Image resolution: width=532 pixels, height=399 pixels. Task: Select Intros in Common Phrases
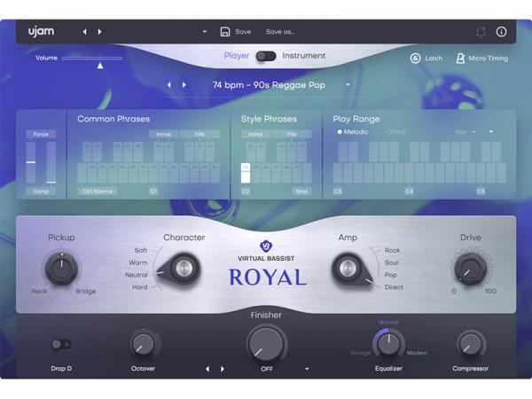click(x=164, y=135)
